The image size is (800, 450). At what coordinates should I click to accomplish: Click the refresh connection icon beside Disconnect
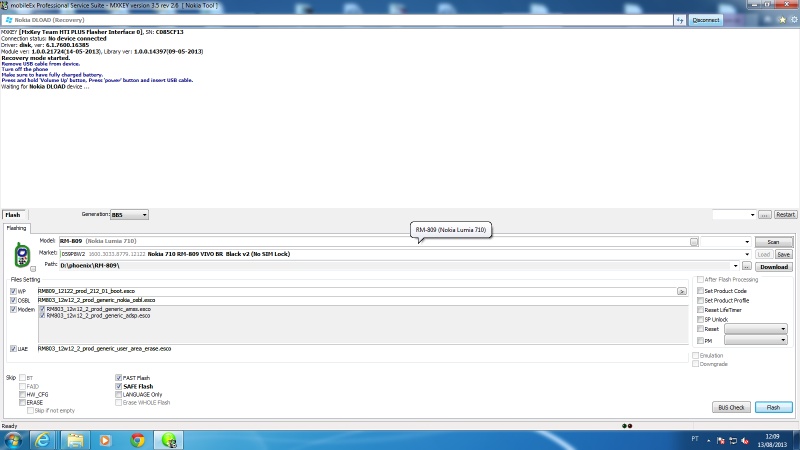click(680, 20)
